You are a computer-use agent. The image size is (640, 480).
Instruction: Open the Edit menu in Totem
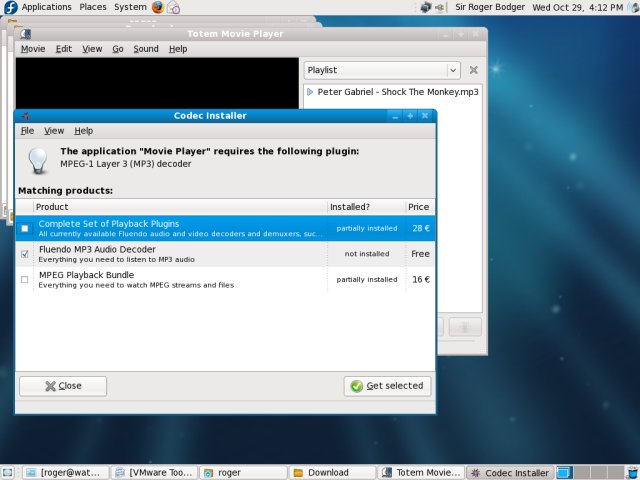(64, 49)
